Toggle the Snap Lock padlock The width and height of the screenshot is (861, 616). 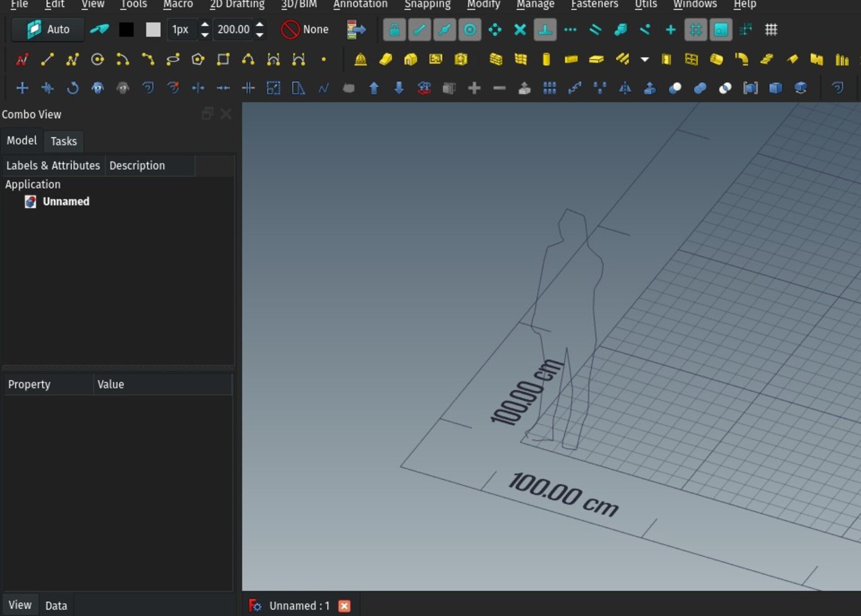point(394,30)
